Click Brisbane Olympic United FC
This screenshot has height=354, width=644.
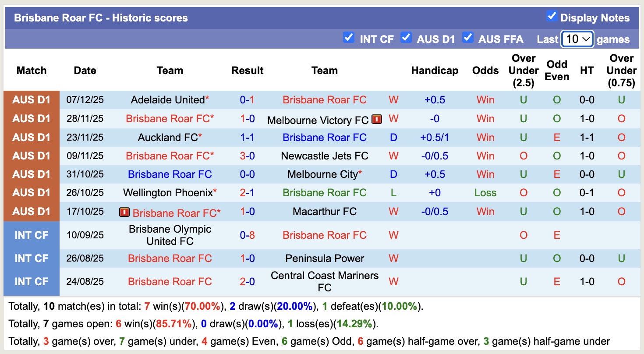pos(170,235)
